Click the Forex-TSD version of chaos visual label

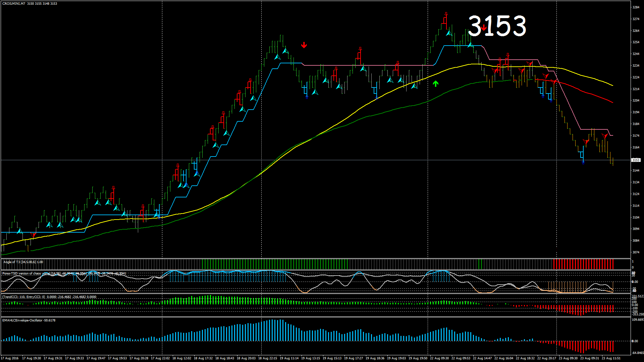(x=64, y=274)
